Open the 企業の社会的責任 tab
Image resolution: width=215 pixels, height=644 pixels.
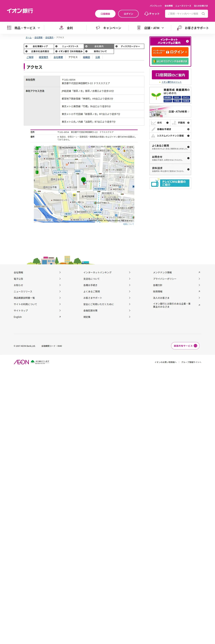39,51
